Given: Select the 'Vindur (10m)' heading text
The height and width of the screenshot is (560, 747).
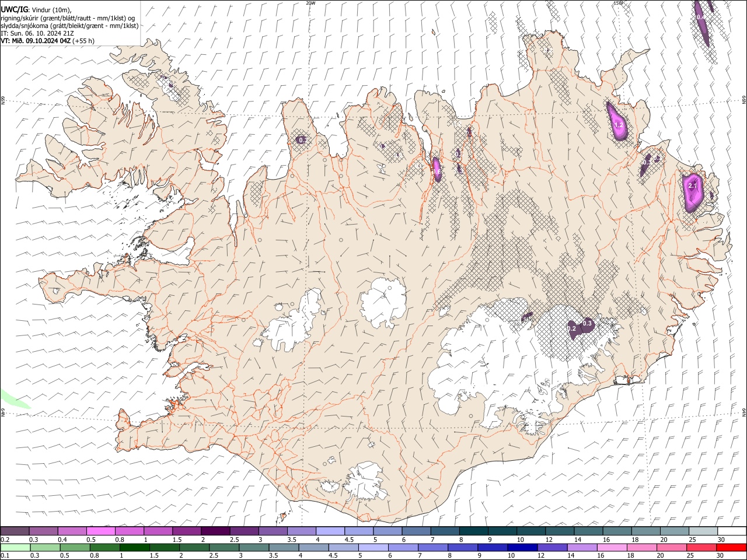Looking at the screenshot, I should (51, 10).
